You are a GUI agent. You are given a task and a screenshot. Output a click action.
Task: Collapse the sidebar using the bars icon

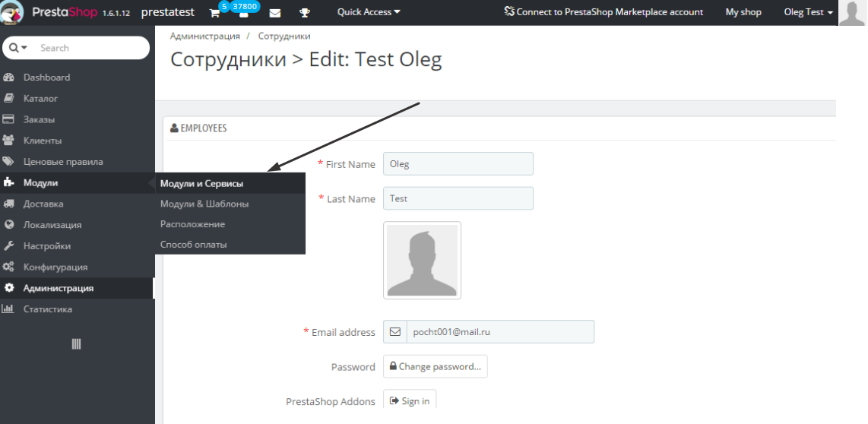click(x=77, y=343)
